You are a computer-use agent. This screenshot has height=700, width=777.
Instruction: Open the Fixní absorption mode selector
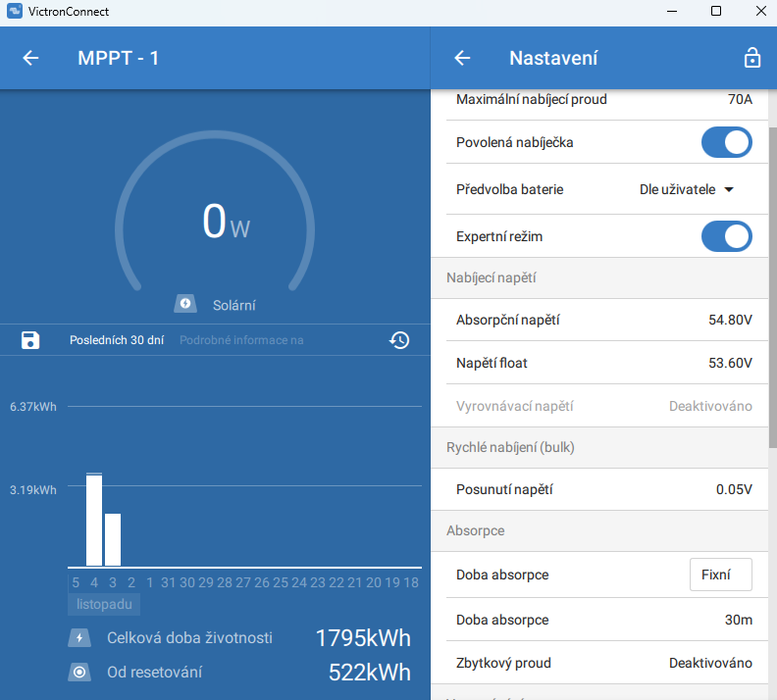tap(720, 575)
